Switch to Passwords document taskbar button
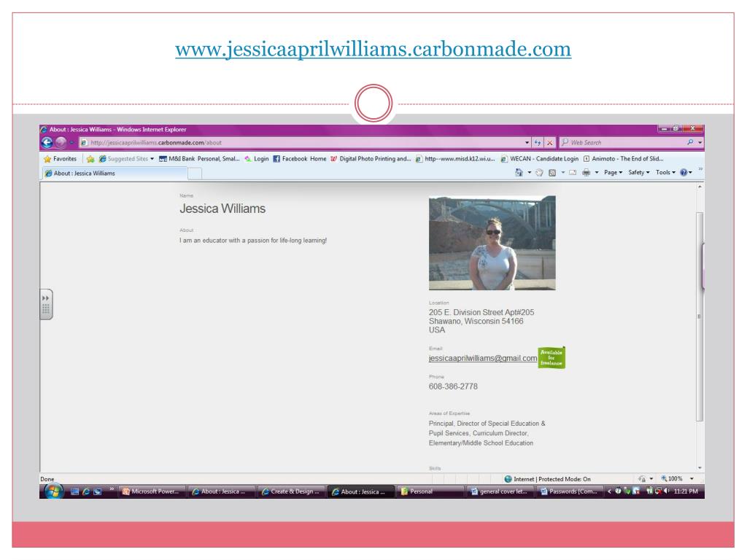Viewport: 747px width, 560px height. pyautogui.click(x=569, y=491)
